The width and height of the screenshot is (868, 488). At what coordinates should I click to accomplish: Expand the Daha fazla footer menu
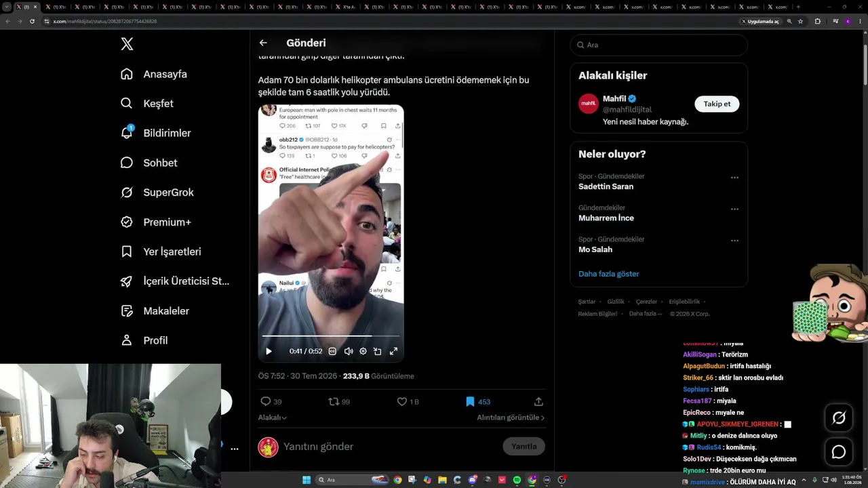(644, 314)
